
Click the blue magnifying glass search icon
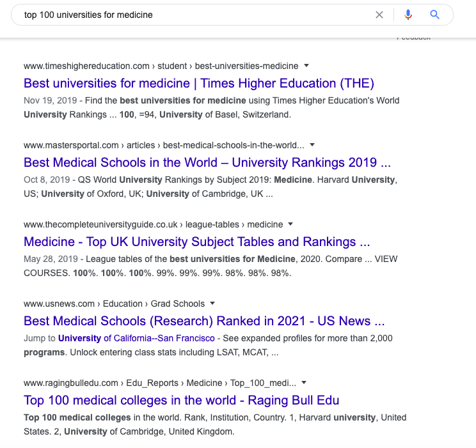434,14
